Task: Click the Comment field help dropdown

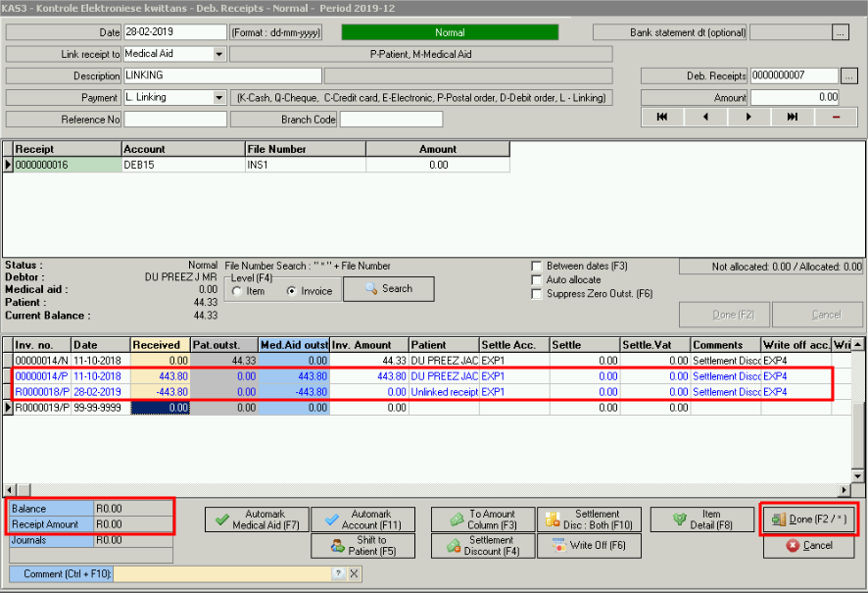Action: (x=338, y=573)
